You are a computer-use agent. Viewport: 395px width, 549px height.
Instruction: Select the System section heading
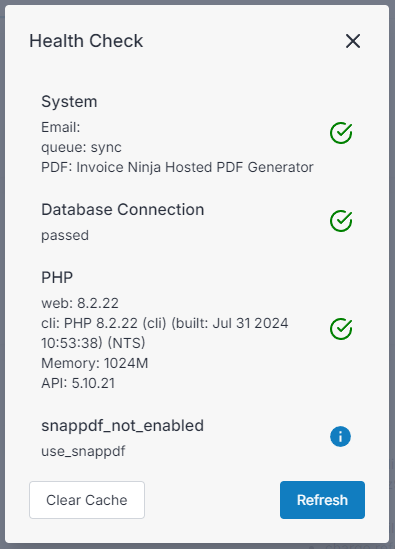pos(69,102)
